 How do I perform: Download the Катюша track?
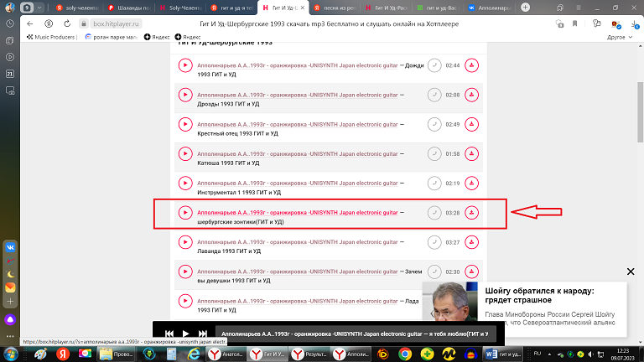(471, 154)
